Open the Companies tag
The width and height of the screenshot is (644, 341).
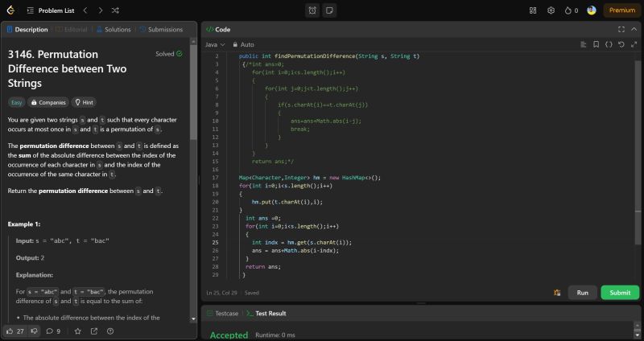tap(48, 103)
